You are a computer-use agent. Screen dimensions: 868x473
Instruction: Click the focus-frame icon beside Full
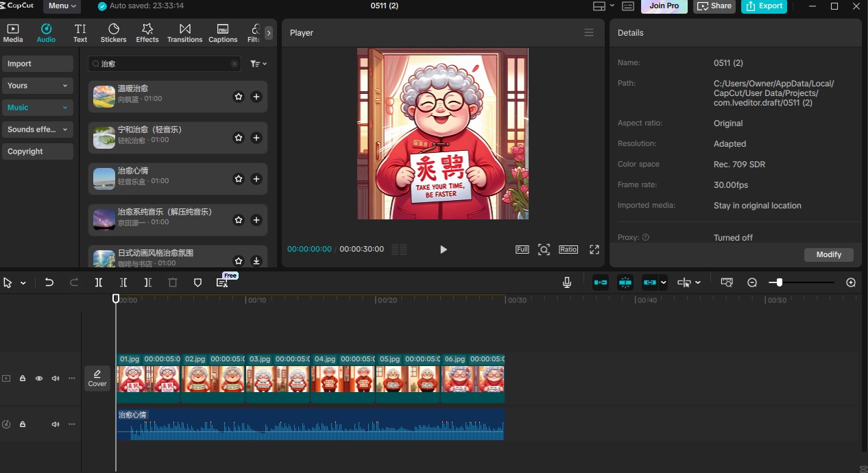tap(544, 250)
